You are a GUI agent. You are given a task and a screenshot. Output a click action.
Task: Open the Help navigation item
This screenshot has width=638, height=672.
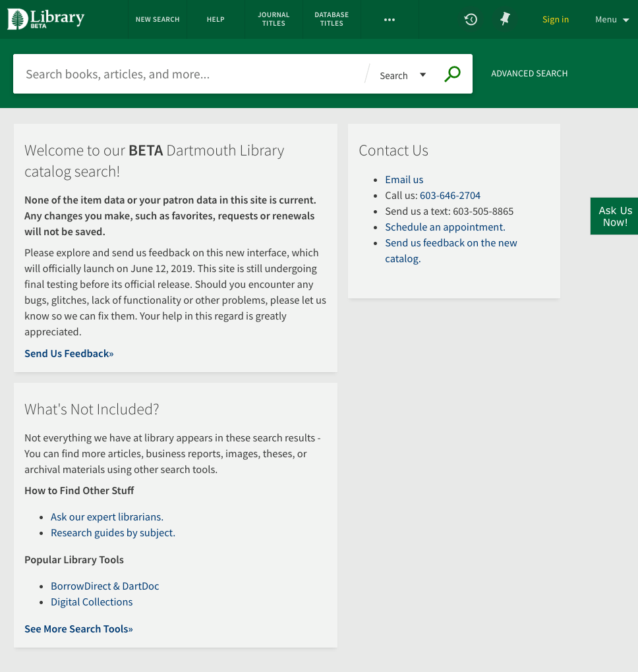[x=216, y=19]
